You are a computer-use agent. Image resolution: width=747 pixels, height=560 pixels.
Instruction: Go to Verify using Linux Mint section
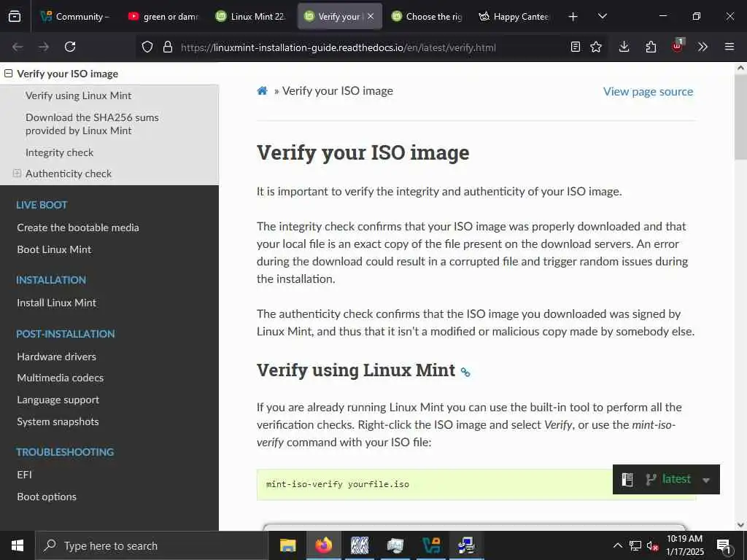[x=79, y=96]
